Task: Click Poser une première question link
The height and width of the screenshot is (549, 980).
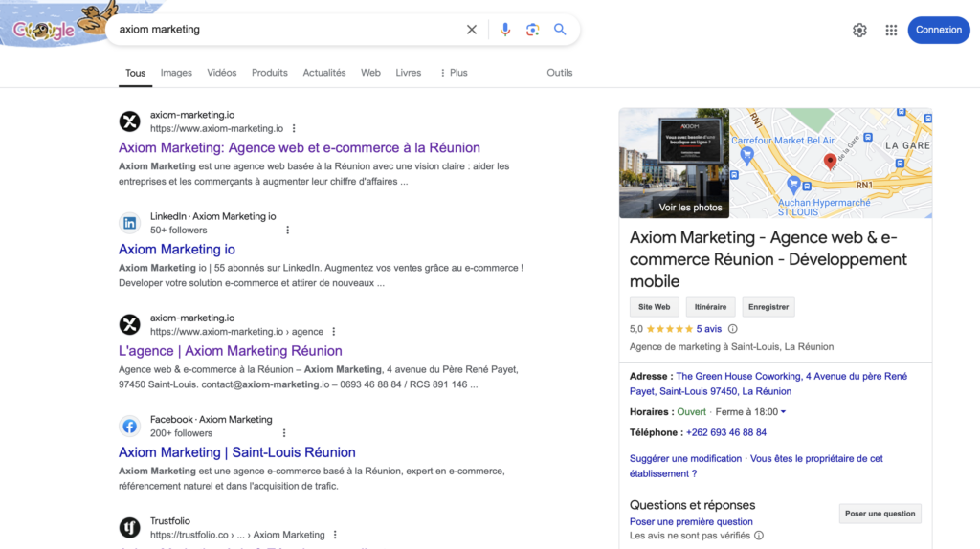Action: point(691,521)
